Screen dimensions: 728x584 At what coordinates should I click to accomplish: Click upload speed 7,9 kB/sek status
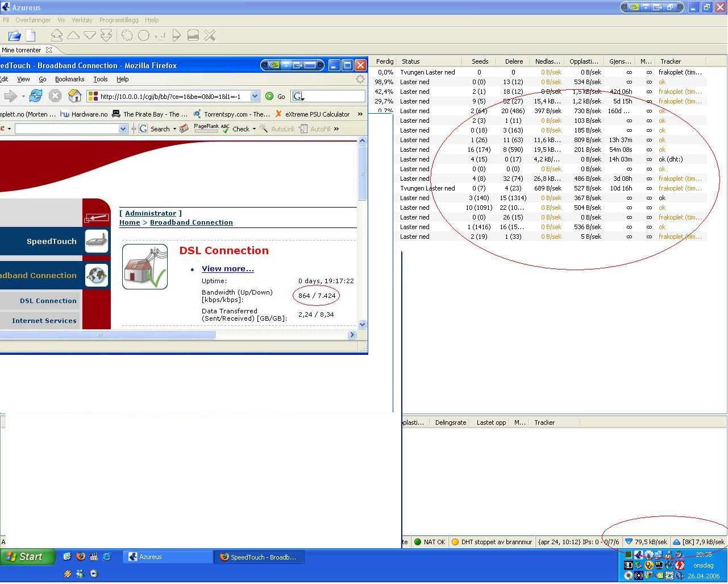click(x=699, y=542)
